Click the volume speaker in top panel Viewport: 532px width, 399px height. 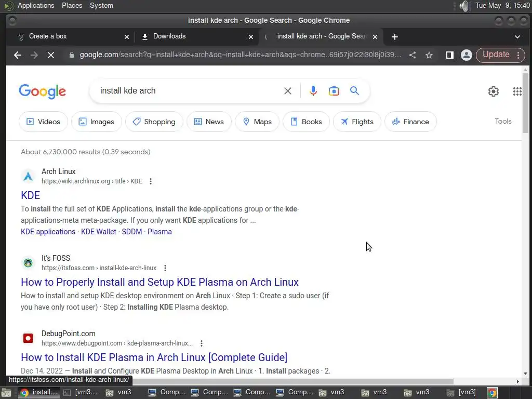point(464,6)
